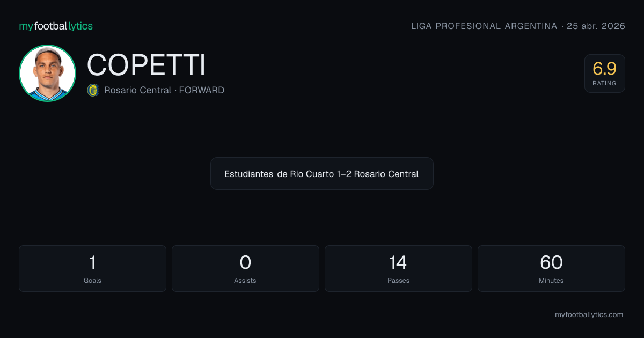Click the RATING label under 6.9

tap(604, 83)
